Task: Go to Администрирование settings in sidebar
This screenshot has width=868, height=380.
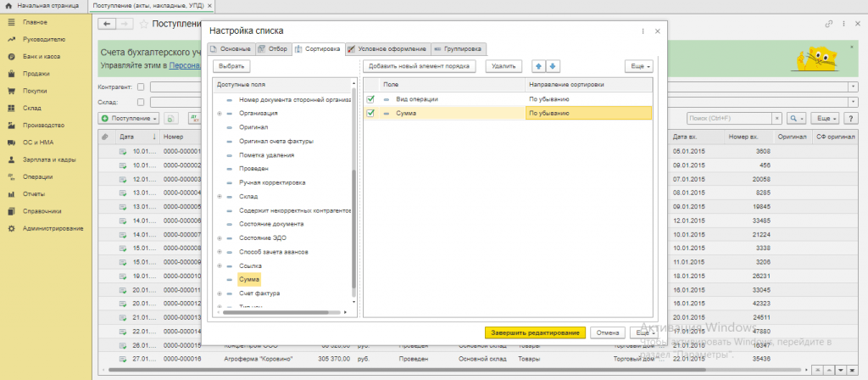Action: [x=53, y=229]
